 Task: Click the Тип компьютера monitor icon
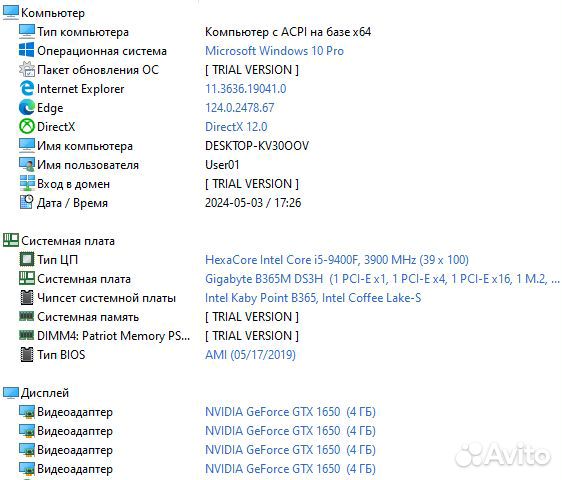[27, 32]
